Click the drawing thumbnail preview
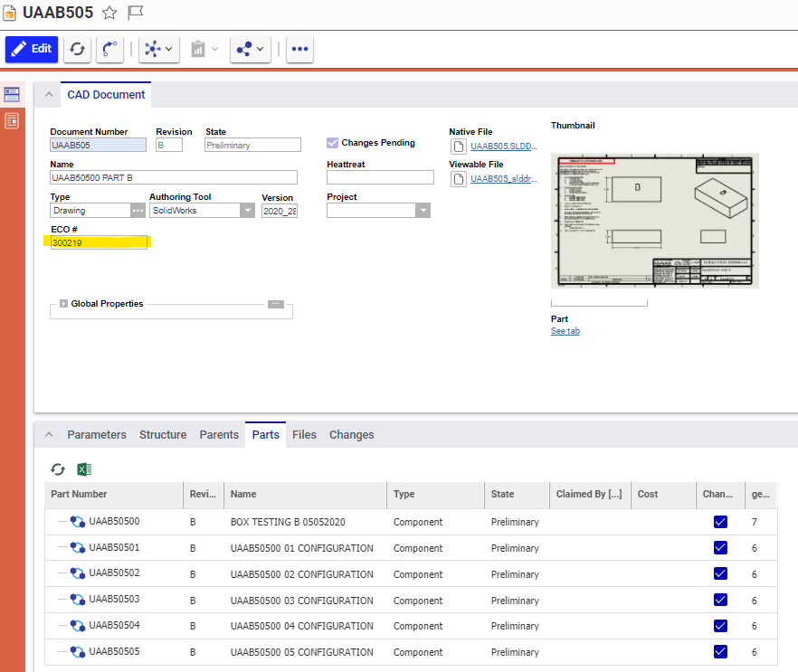Screen dimensions: 798x672 [x=654, y=221]
